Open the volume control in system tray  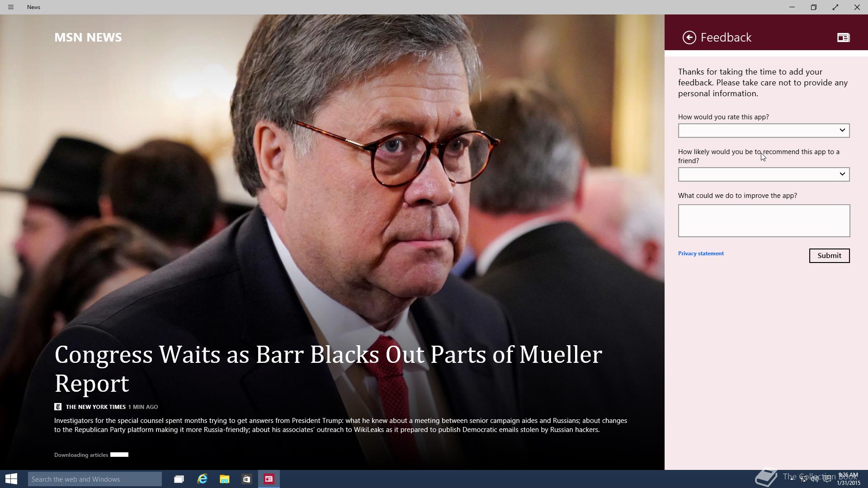click(815, 479)
